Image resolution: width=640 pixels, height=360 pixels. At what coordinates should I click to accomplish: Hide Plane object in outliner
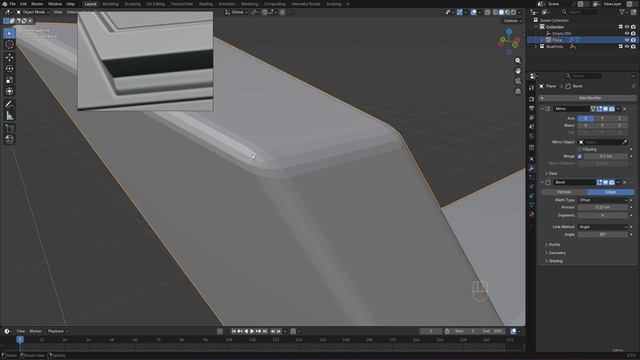pyautogui.click(x=627, y=40)
